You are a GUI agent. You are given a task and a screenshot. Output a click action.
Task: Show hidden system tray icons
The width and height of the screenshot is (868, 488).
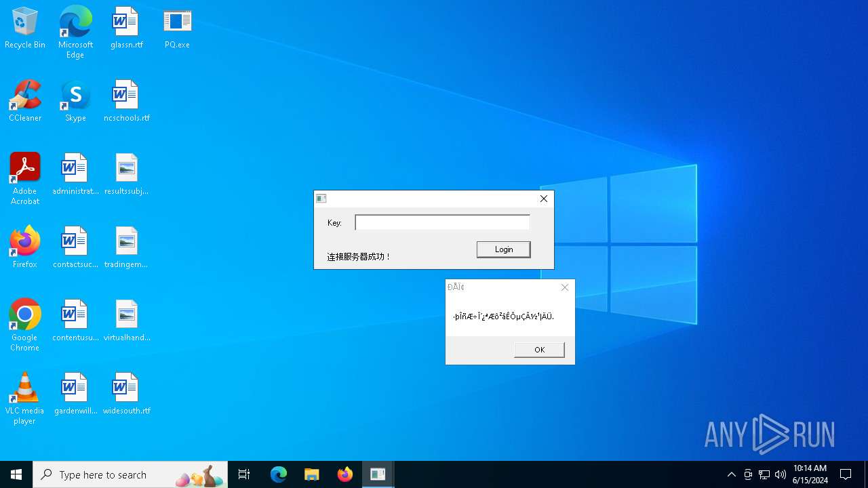731,474
